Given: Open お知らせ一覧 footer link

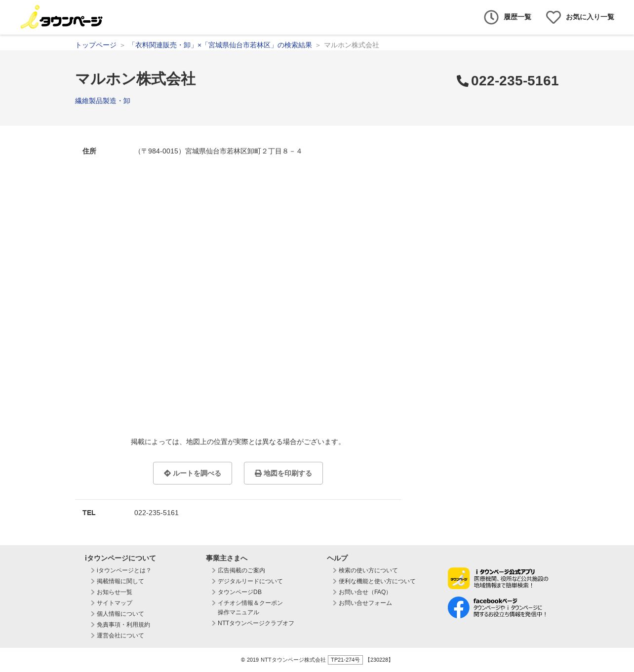Looking at the screenshot, I should [115, 592].
